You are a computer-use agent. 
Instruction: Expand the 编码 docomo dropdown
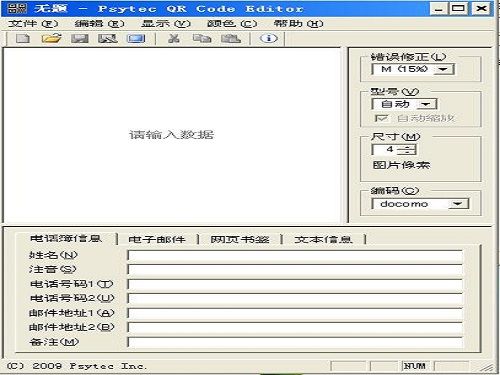(x=458, y=204)
